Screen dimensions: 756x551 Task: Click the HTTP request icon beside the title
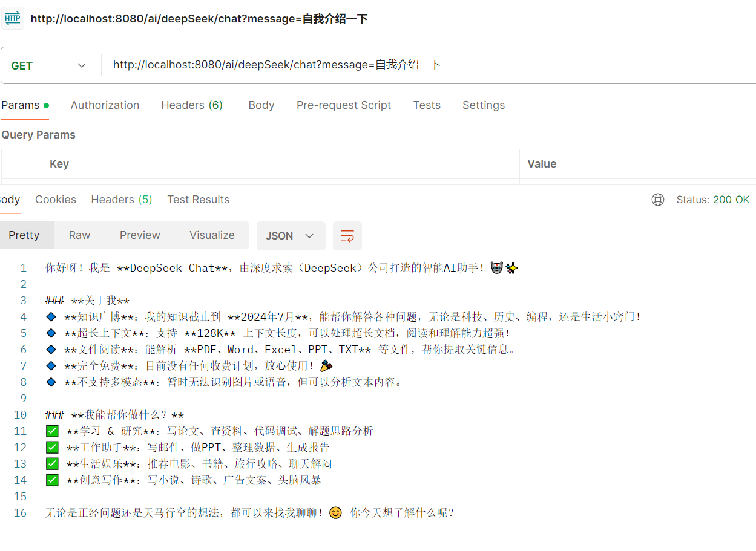(12, 18)
